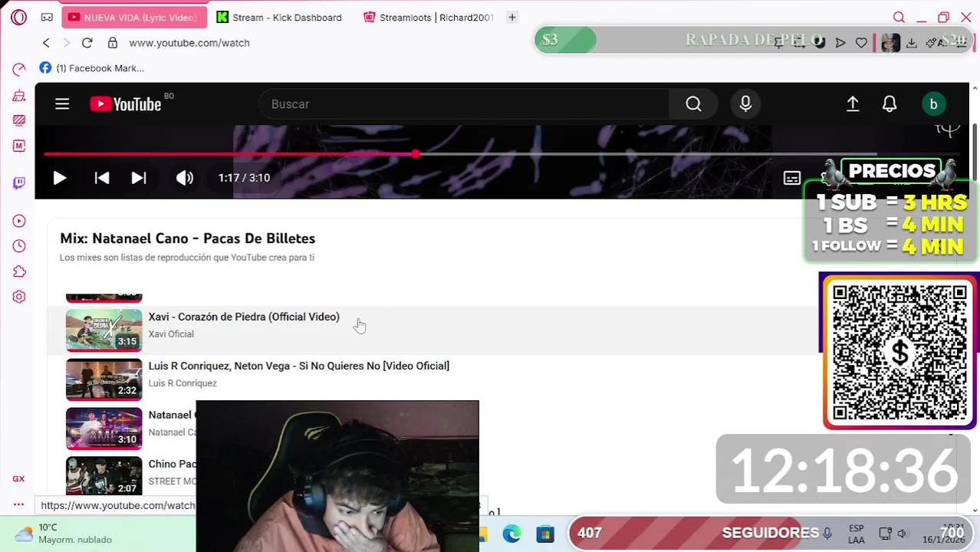Image resolution: width=980 pixels, height=552 pixels.
Task: Open the browser tab search magnifier
Action: (x=899, y=17)
